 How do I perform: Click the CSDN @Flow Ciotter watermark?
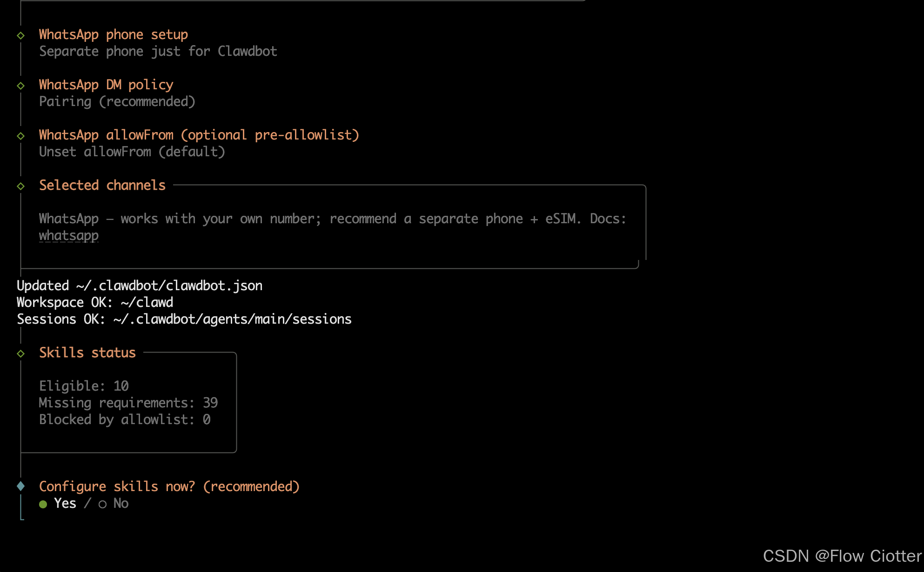842,556
